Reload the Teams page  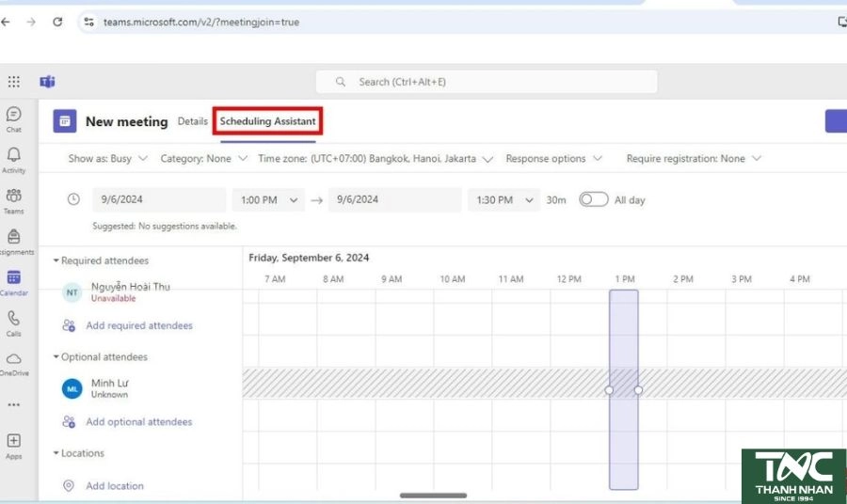tap(57, 23)
